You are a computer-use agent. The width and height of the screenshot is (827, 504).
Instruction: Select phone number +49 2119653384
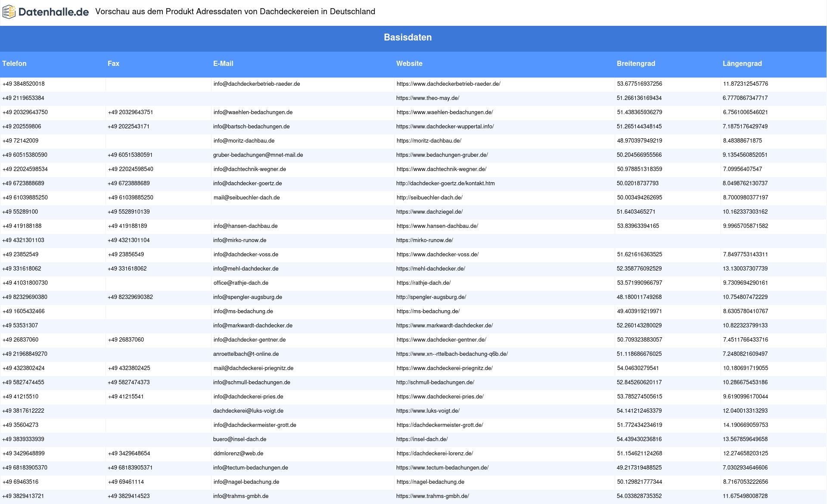click(23, 98)
